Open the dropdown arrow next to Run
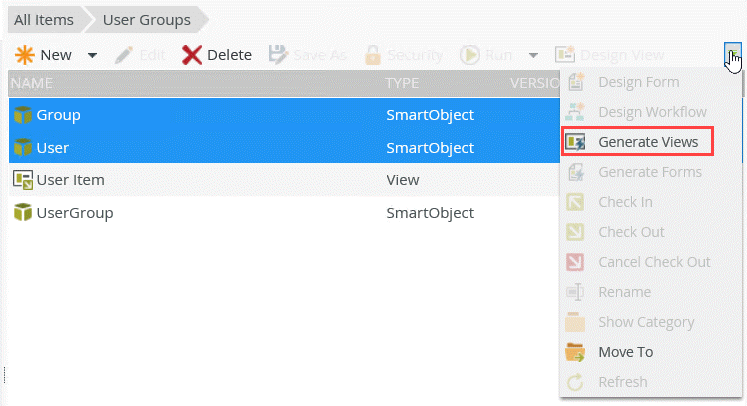The image size is (747, 406). tap(534, 55)
